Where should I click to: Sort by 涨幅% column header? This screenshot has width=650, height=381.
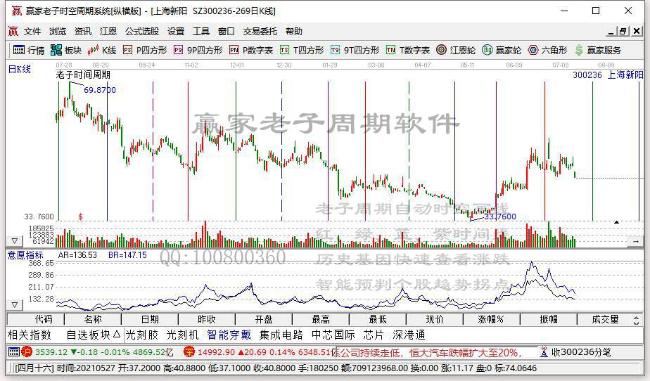(x=492, y=319)
